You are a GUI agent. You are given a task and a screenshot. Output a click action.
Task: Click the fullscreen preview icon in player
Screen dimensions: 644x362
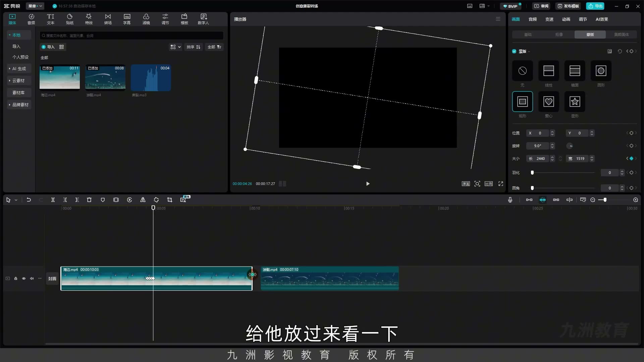(x=501, y=184)
